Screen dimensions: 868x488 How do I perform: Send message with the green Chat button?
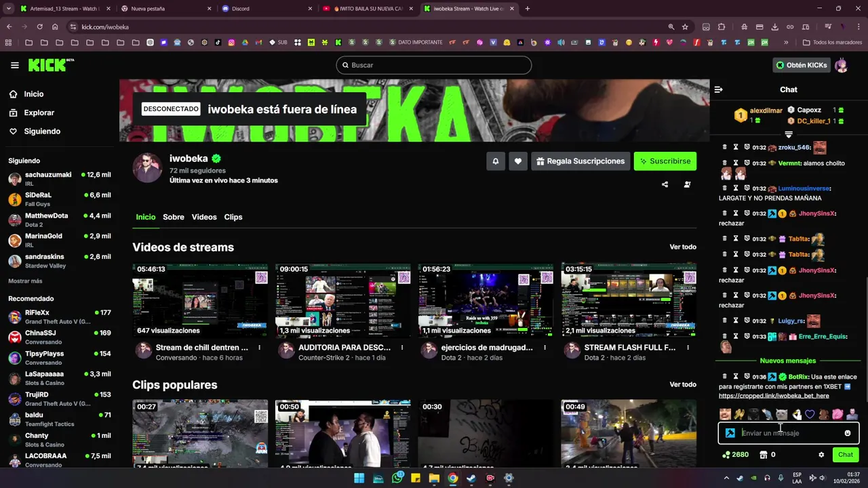(x=845, y=455)
